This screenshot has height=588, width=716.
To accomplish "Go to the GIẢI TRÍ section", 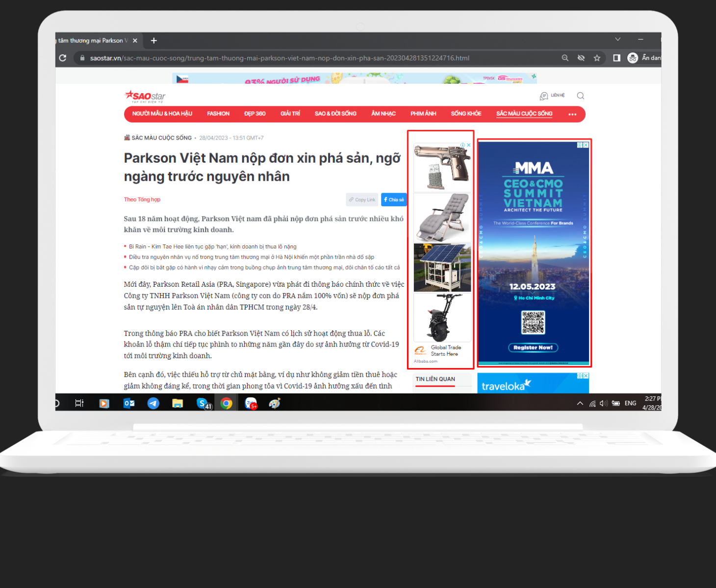I will 290,114.
